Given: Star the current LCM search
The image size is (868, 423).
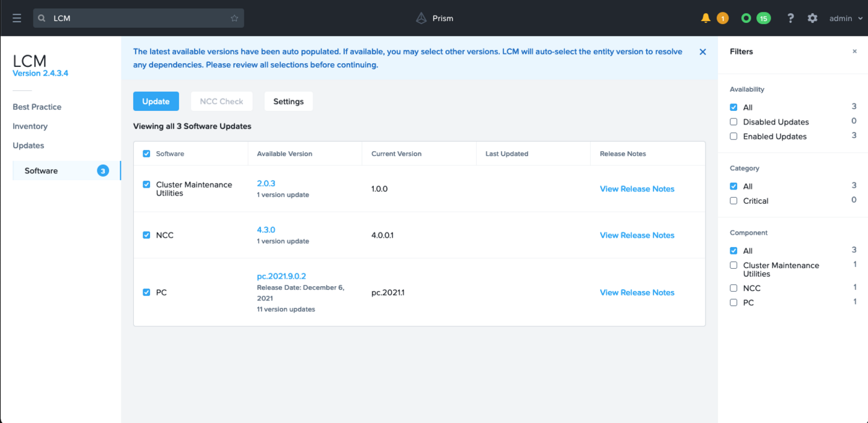Looking at the screenshot, I should (234, 18).
